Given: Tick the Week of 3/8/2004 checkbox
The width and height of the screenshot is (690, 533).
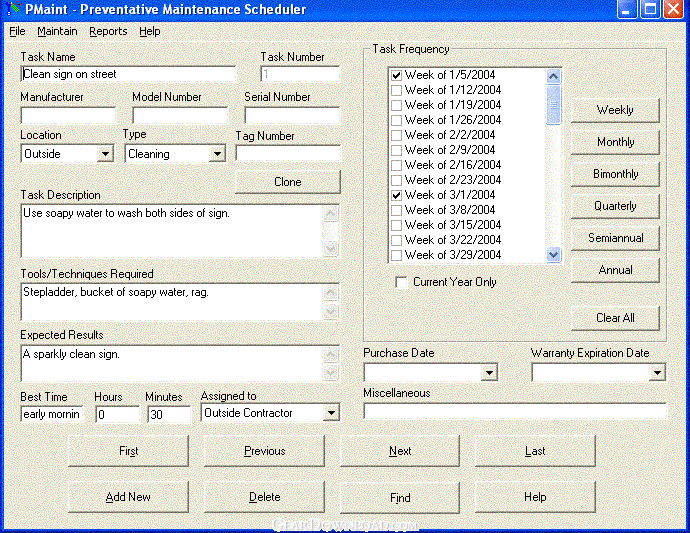Looking at the screenshot, I should [x=396, y=210].
